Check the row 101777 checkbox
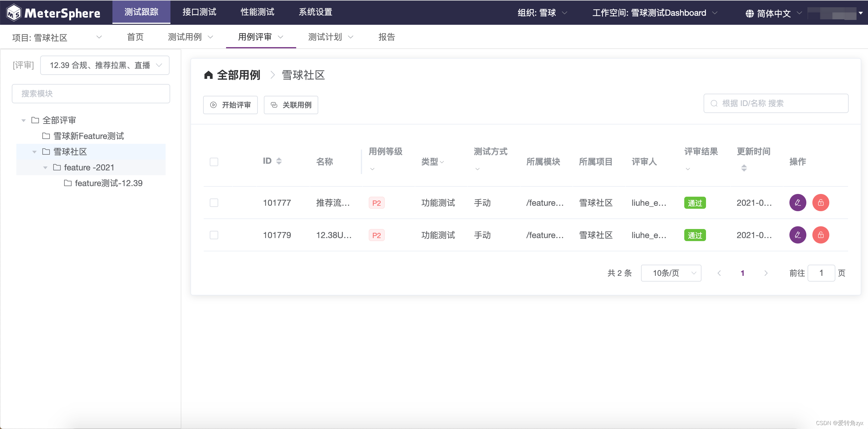Screen dimensions: 868x429 pyautogui.click(x=214, y=203)
